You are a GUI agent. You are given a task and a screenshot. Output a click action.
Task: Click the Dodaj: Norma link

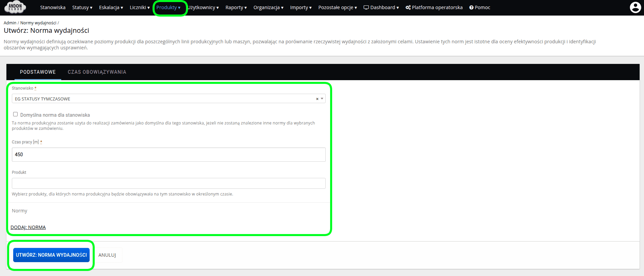pos(28,227)
